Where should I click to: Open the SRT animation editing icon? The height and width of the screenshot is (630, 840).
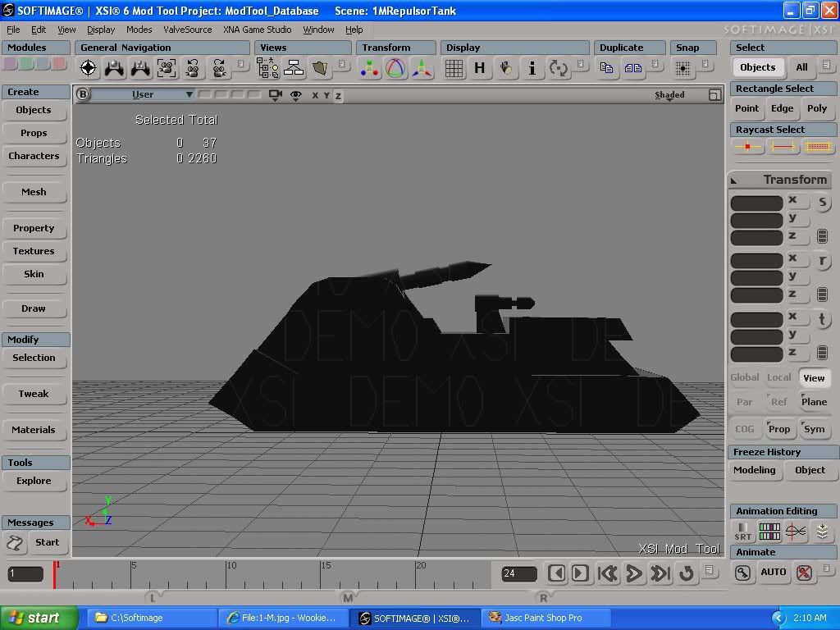(x=743, y=531)
